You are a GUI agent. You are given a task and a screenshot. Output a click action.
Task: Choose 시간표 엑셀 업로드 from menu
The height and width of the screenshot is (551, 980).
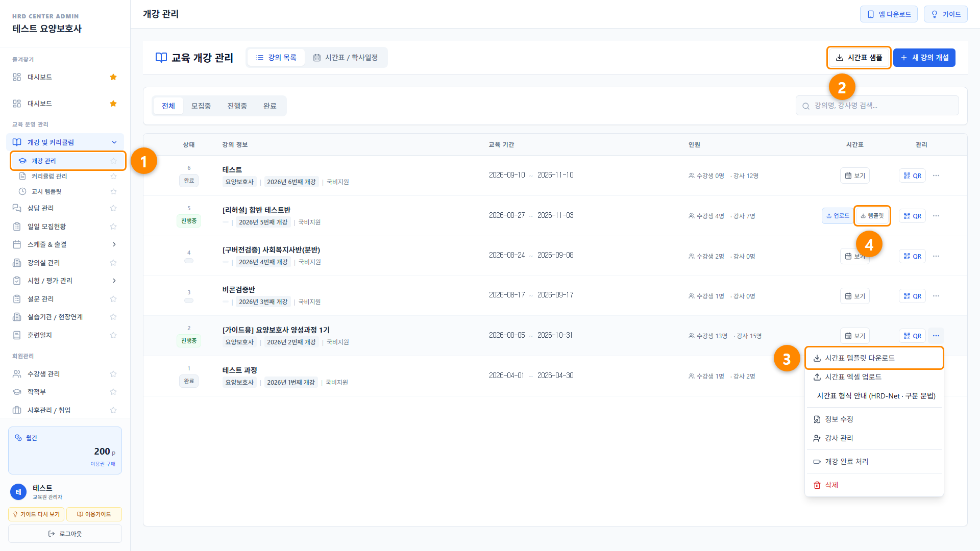874,377
